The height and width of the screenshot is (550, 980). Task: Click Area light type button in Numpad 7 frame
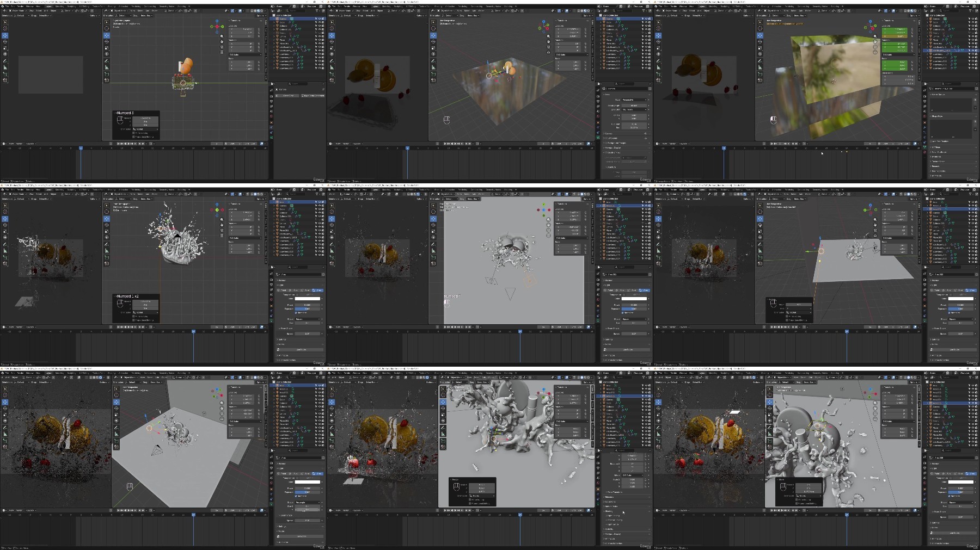coord(645,291)
